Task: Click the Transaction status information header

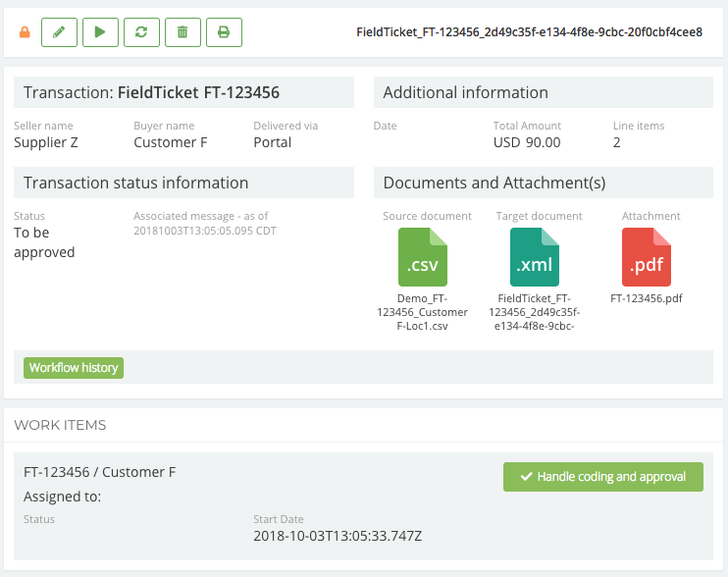Action: click(x=135, y=184)
